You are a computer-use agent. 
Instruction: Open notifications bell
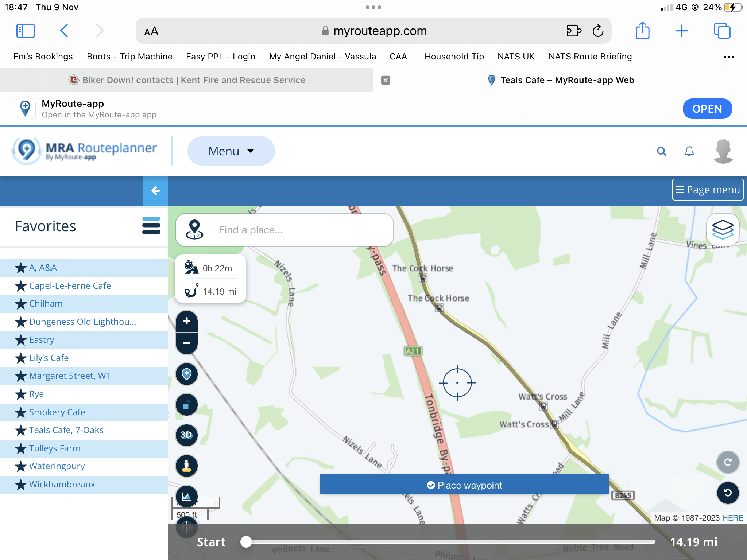(x=689, y=151)
